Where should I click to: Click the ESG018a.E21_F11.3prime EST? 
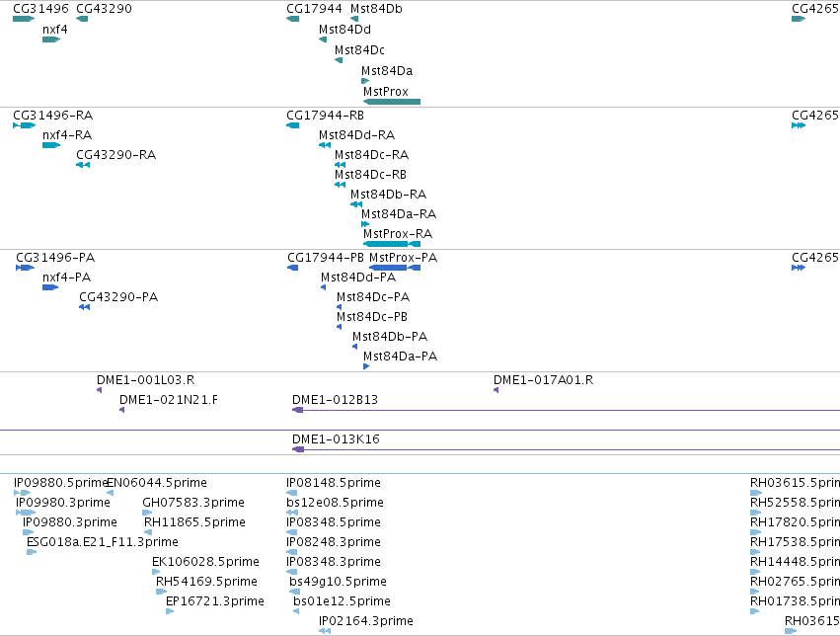32,552
